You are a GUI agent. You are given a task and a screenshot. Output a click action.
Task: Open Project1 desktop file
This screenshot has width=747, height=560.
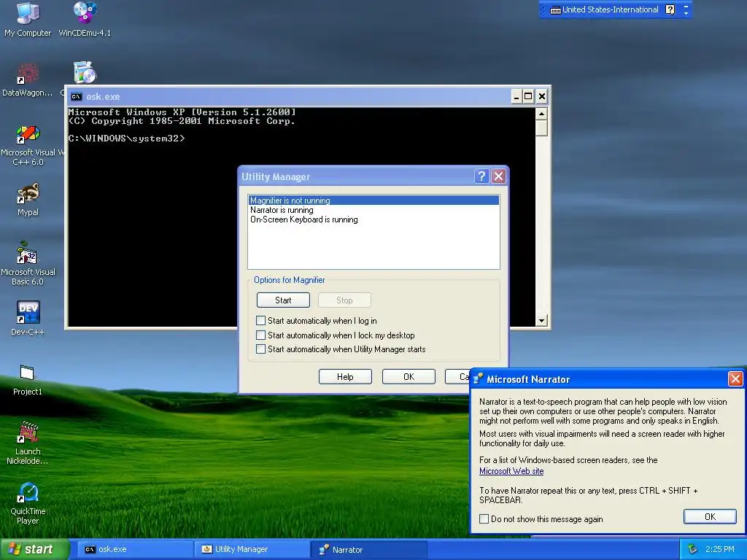coord(27,379)
